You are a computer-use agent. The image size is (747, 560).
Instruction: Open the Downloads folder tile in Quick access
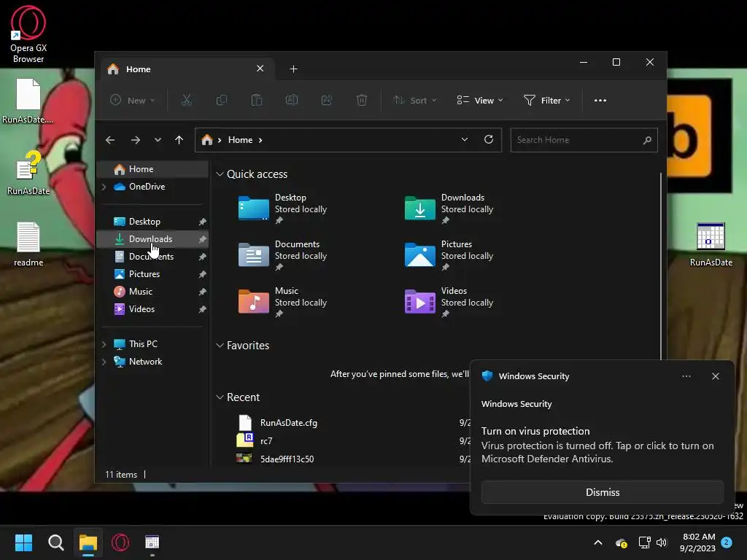tap(449, 209)
